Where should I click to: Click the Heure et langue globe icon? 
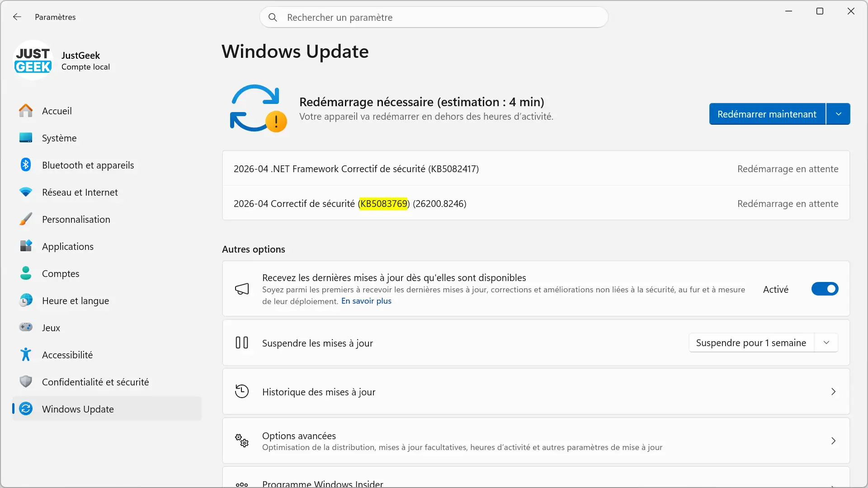pyautogui.click(x=26, y=300)
